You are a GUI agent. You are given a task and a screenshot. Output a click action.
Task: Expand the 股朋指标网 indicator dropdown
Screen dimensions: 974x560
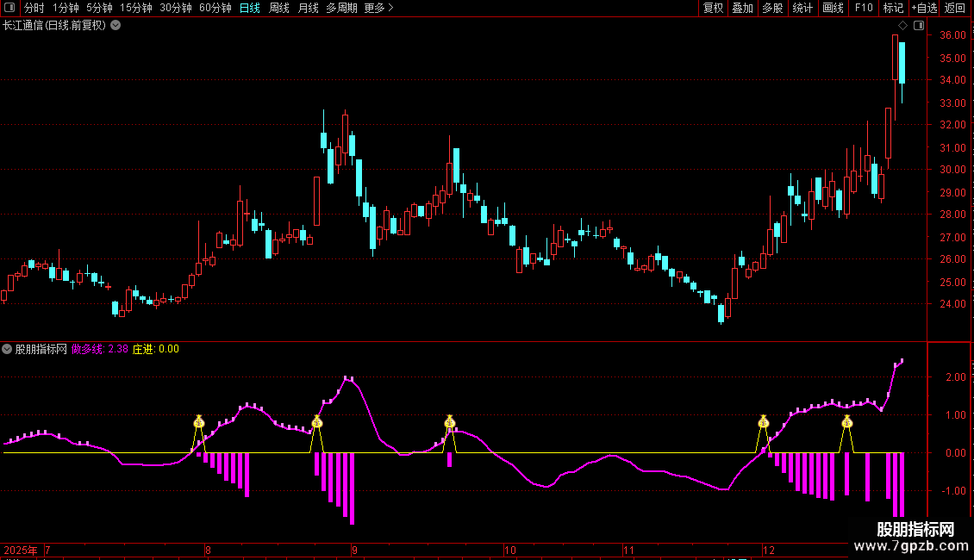coord(8,349)
